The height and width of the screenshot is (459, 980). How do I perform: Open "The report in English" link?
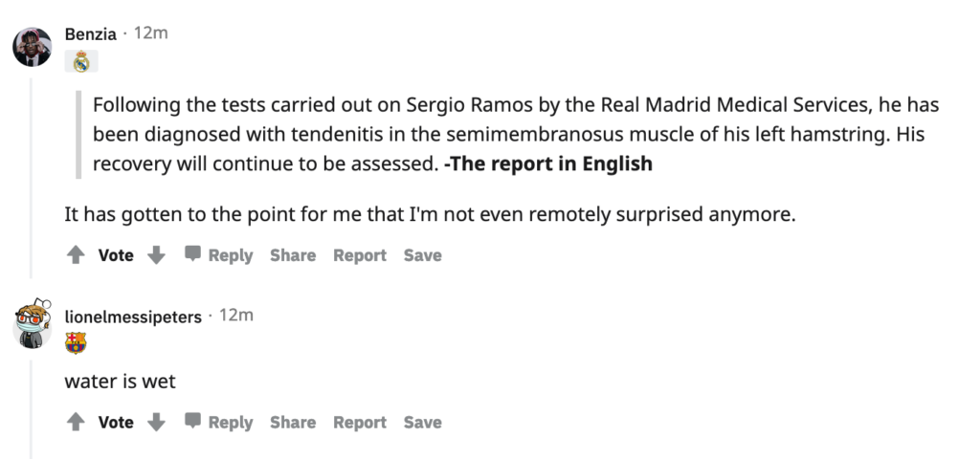pyautogui.click(x=548, y=164)
